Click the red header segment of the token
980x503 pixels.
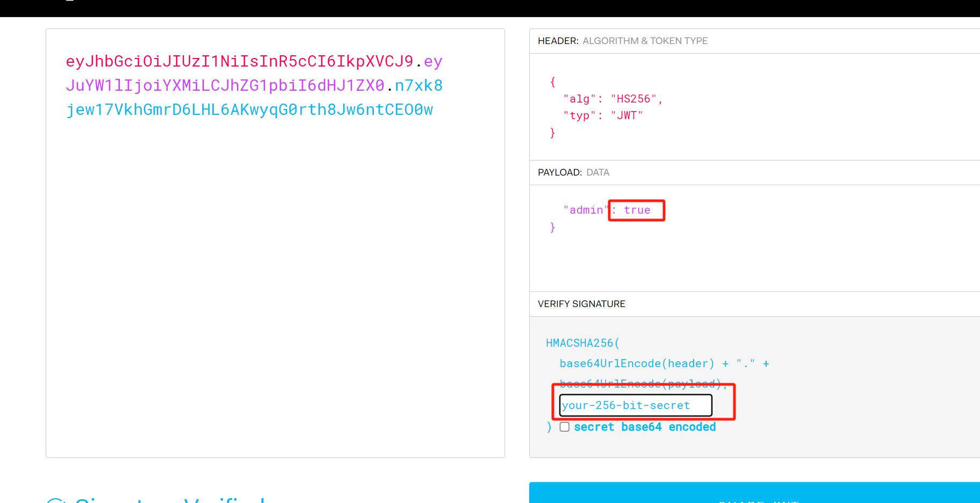[x=240, y=61]
